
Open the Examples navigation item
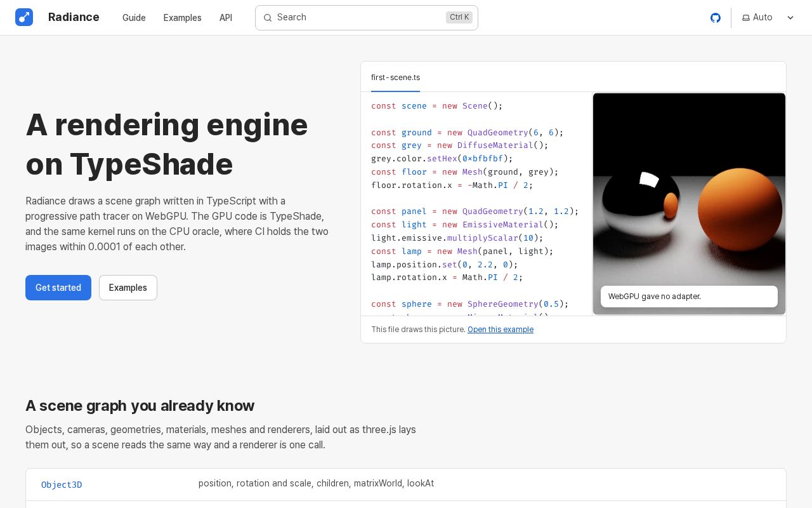pyautogui.click(x=182, y=18)
